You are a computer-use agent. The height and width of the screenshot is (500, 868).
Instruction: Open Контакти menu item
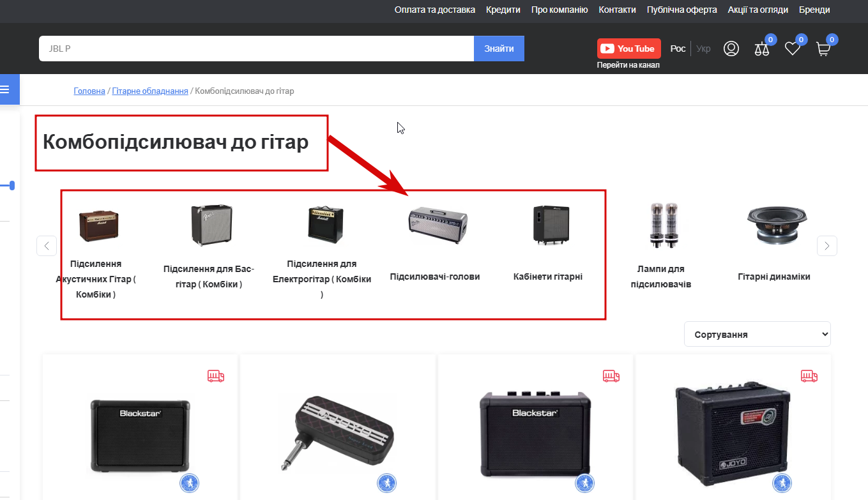coord(618,10)
